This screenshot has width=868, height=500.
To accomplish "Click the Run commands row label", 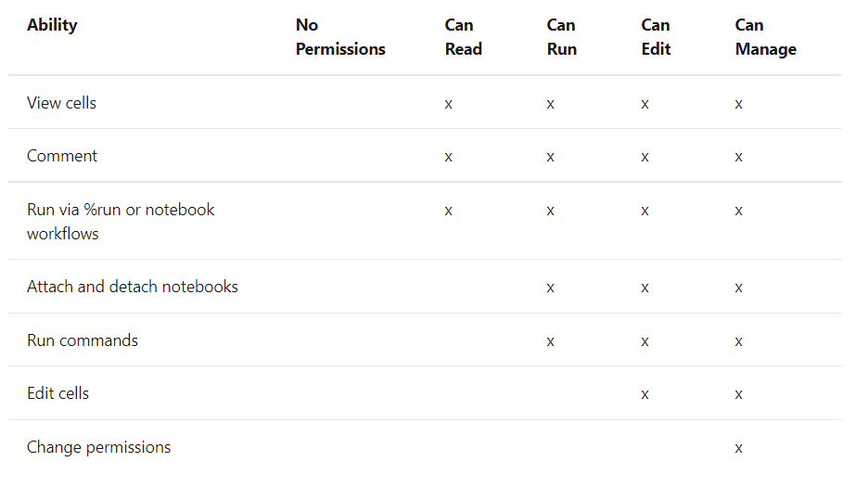I will (83, 340).
